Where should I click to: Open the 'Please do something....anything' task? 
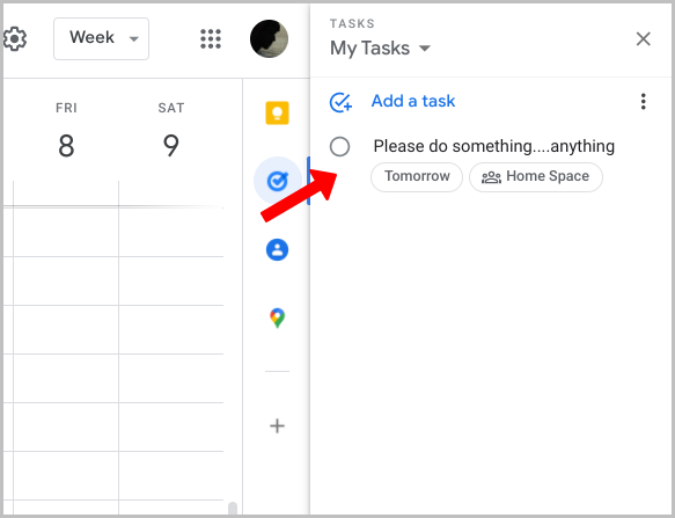[494, 146]
